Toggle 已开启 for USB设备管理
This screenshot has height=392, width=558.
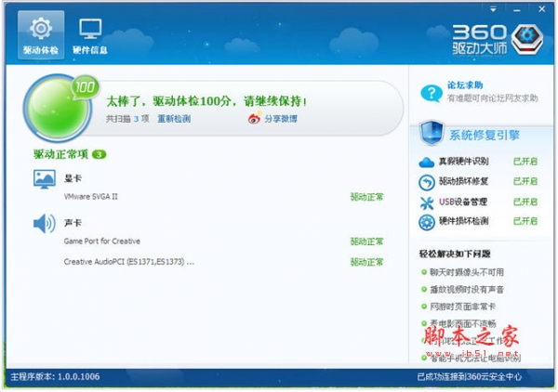(525, 202)
